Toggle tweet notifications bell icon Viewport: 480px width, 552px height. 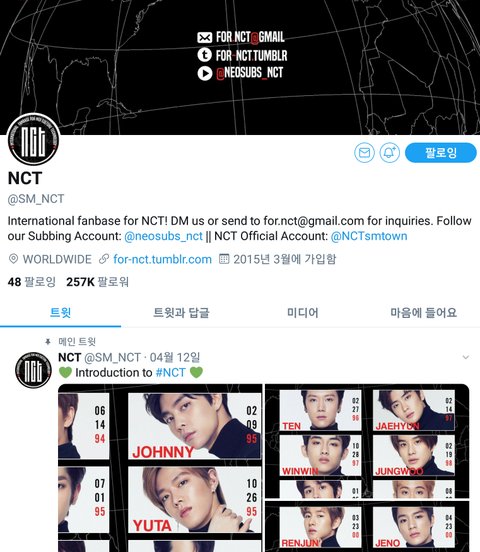tap(389, 153)
